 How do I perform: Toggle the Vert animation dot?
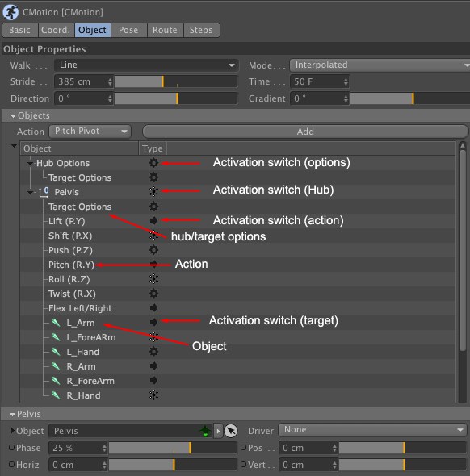[243, 465]
